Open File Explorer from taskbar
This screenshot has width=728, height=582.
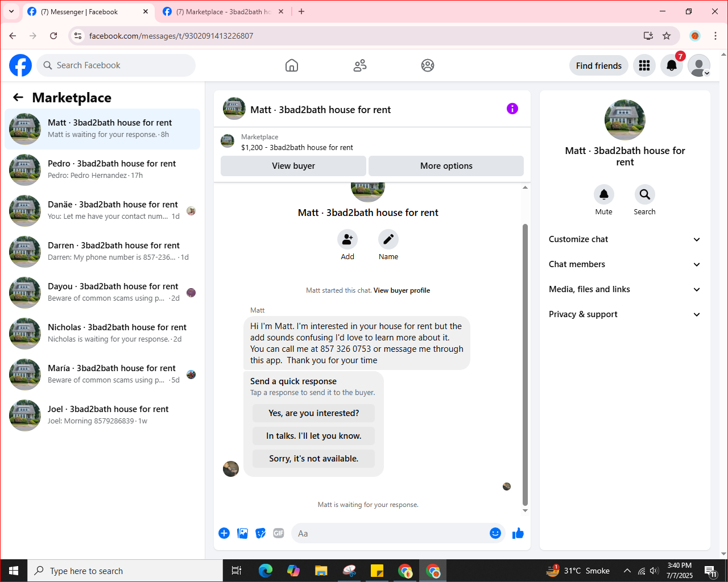click(x=321, y=571)
